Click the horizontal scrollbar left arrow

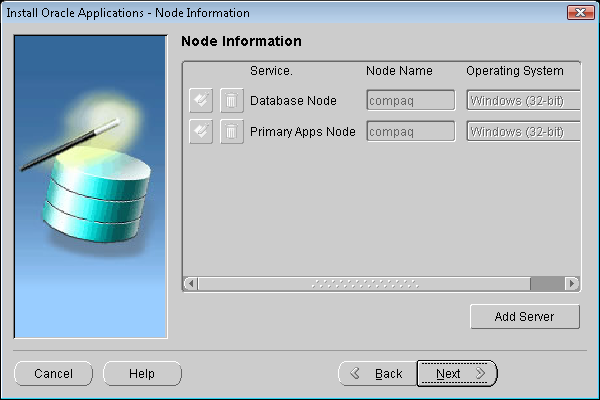(191, 284)
